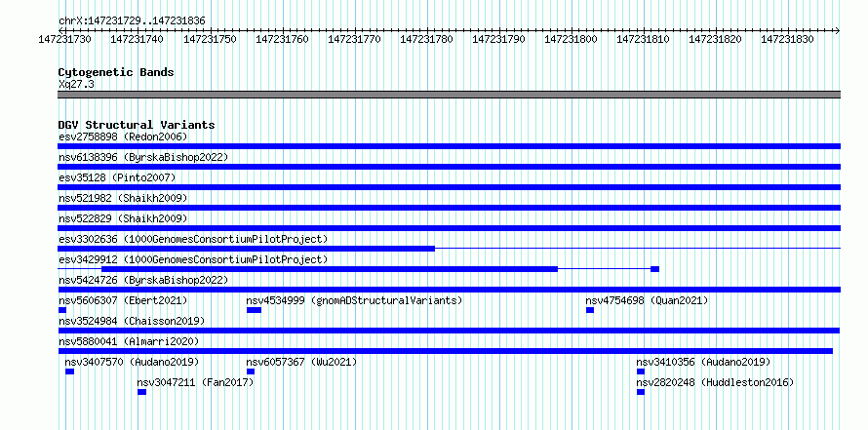This screenshot has width=868, height=430.
Task: Click ruler position 147231800
Action: [x=571, y=39]
